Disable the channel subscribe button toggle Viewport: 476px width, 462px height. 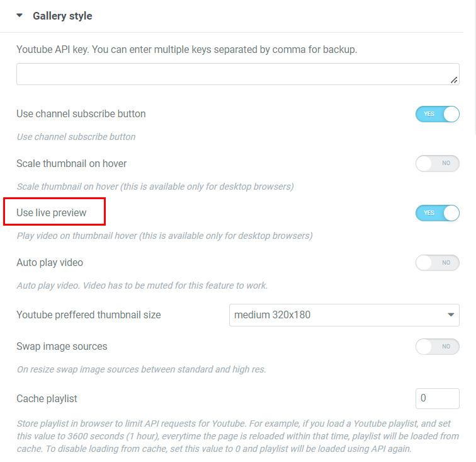(438, 114)
